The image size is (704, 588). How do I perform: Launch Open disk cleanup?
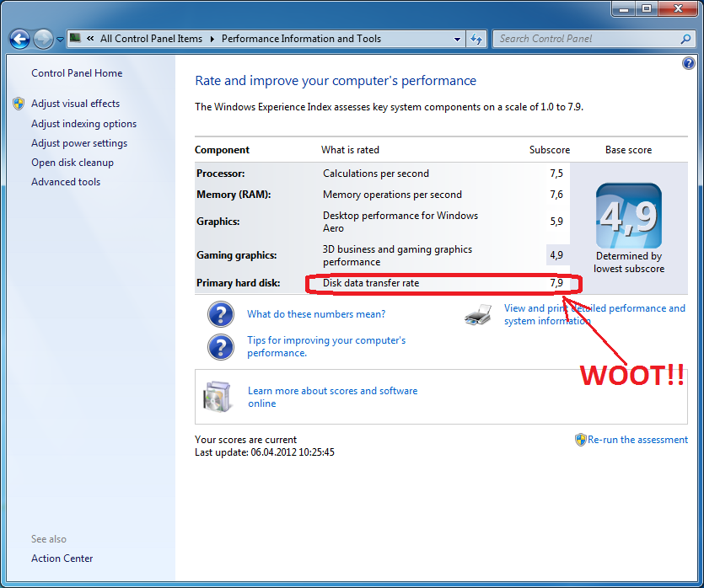[73, 163]
